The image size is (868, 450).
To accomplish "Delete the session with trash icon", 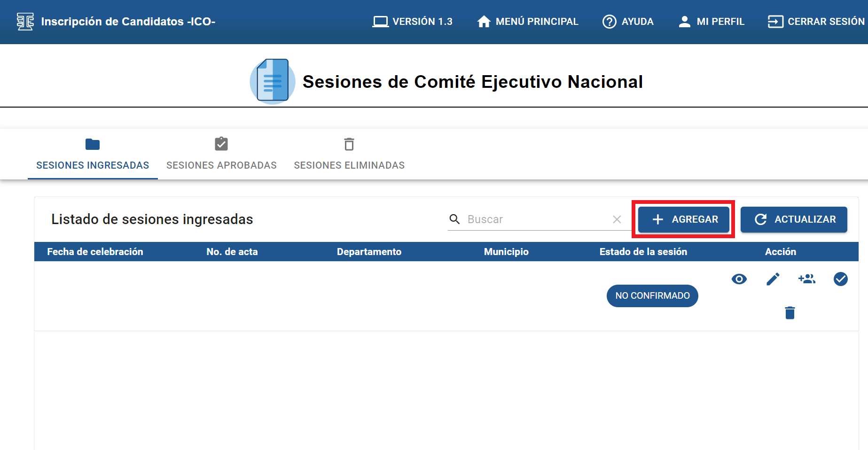I will pos(790,313).
